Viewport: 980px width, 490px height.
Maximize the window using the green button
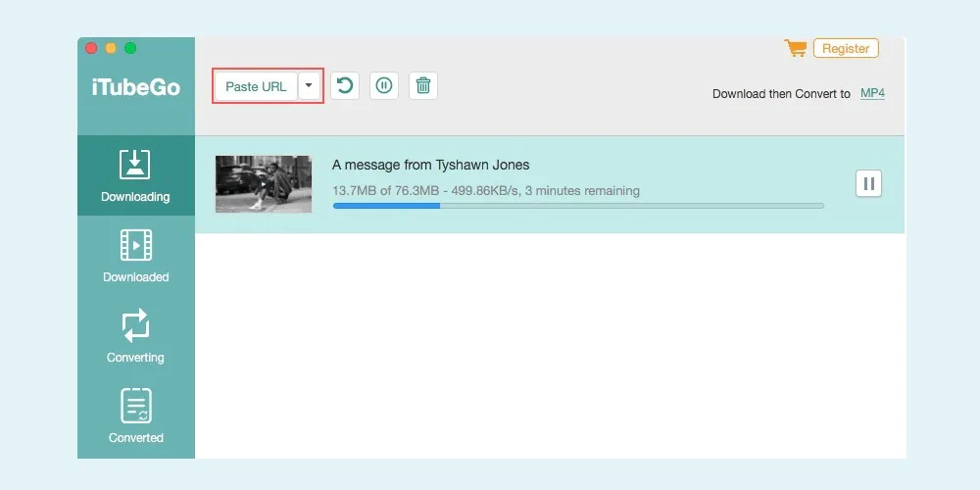(130, 48)
